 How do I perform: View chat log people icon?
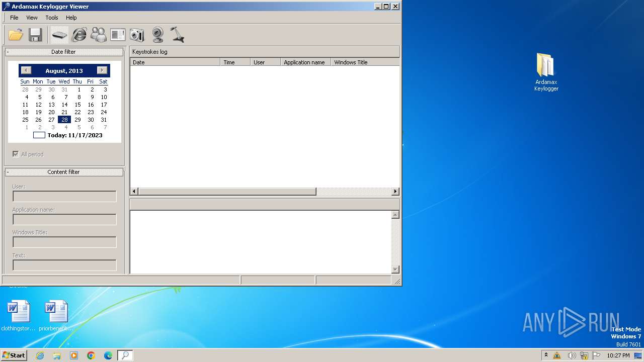99,35
